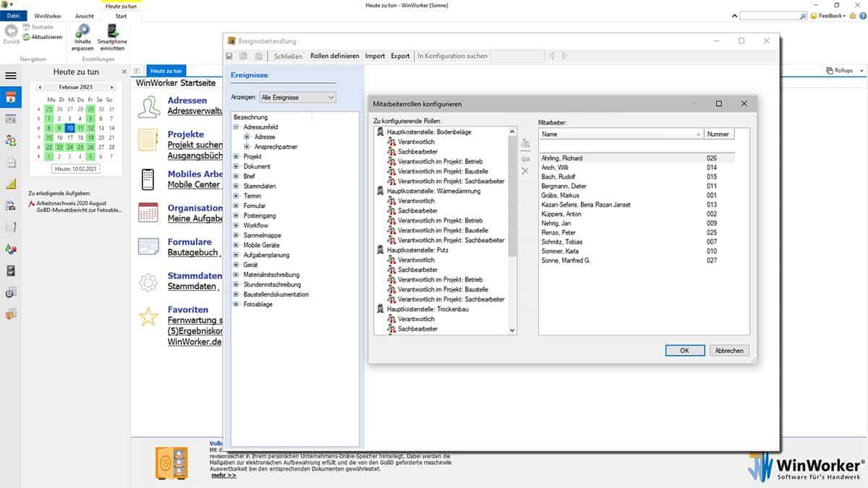Image resolution: width=868 pixels, height=488 pixels.
Task: Click Export in the Ereignisbehandlung toolbar
Action: tap(400, 56)
